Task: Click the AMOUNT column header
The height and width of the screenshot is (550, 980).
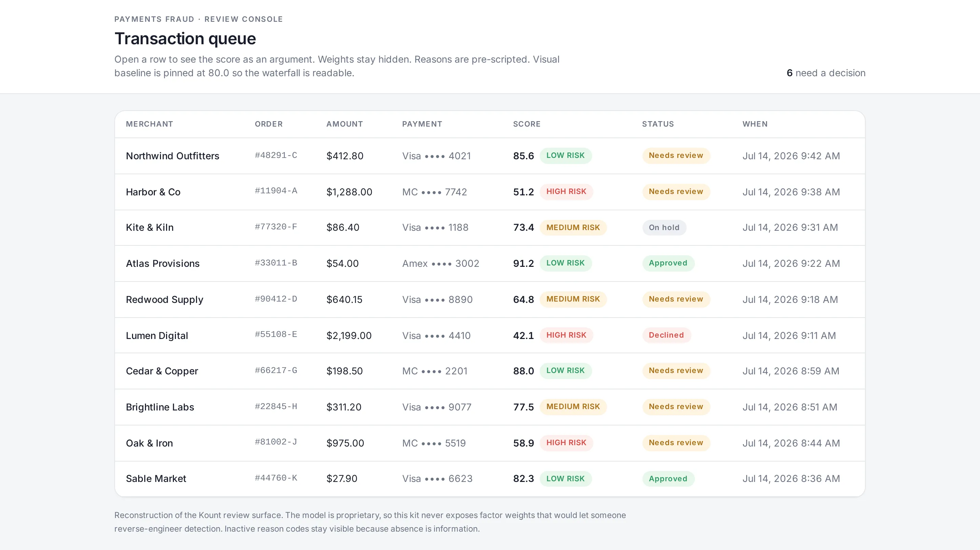Action: 345,124
